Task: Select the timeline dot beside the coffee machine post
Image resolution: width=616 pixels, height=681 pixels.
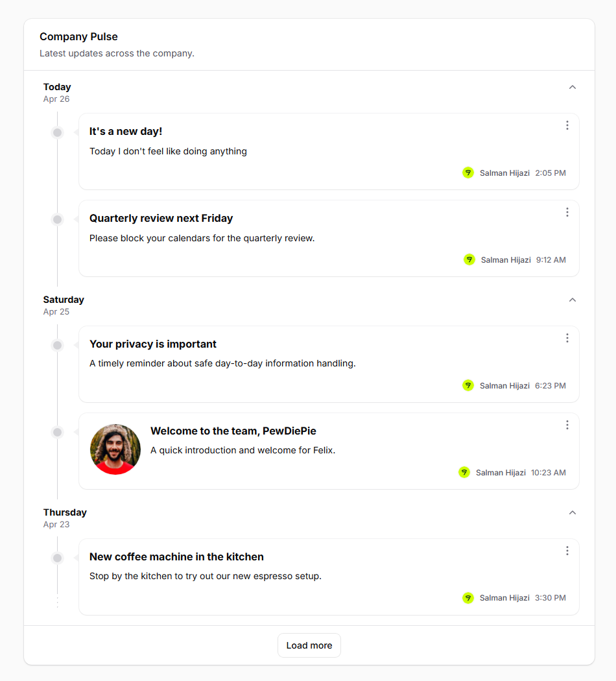Action: 57,558
